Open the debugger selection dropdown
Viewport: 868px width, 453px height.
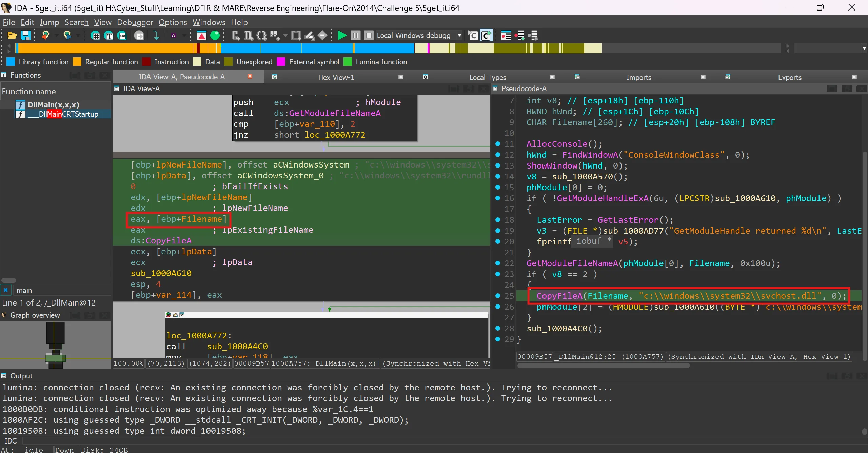point(459,35)
